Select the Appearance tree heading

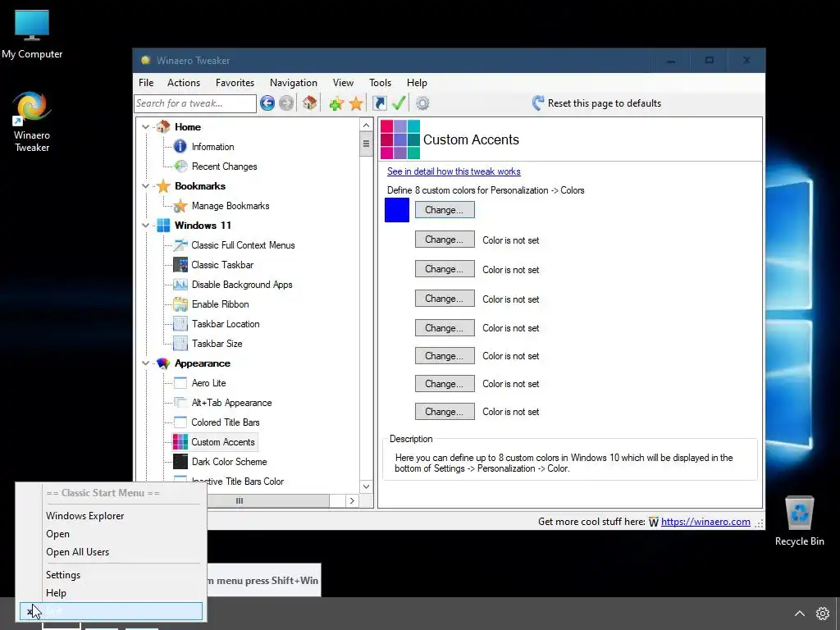[203, 363]
